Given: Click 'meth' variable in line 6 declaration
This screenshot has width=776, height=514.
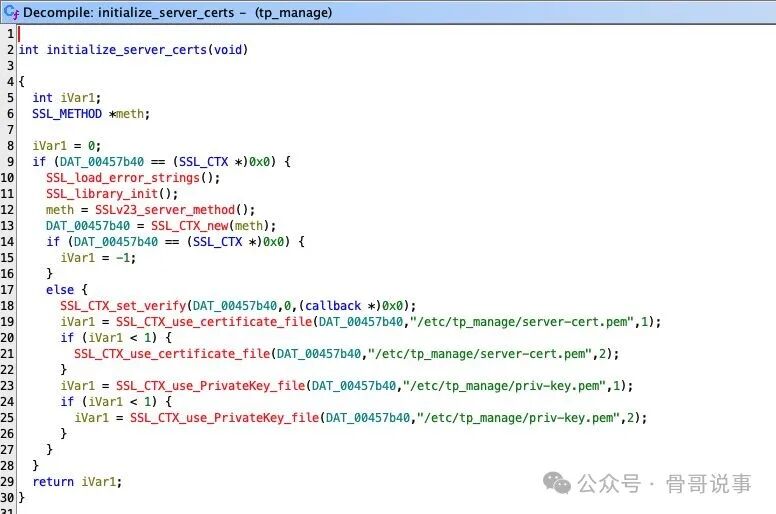Looking at the screenshot, I should [x=130, y=114].
